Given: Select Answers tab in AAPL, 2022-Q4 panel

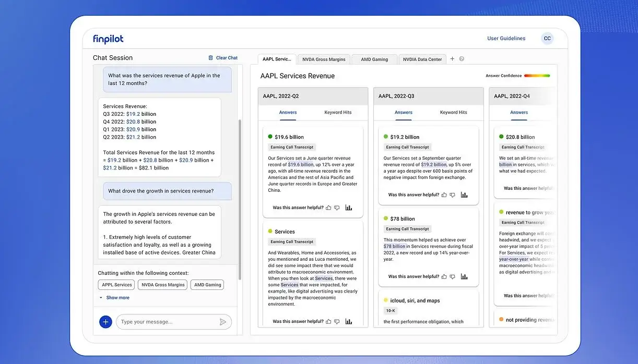Looking at the screenshot, I should point(519,112).
